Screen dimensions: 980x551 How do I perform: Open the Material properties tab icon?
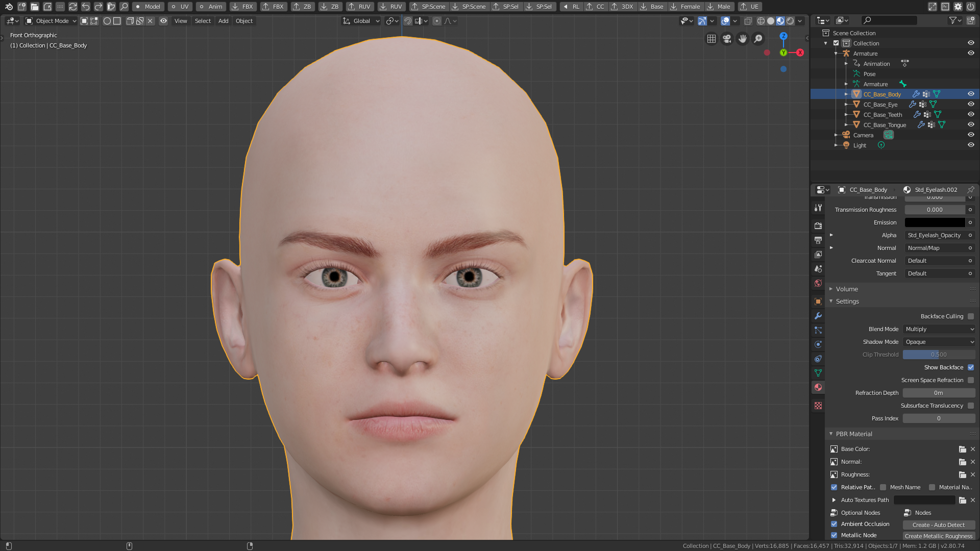818,387
